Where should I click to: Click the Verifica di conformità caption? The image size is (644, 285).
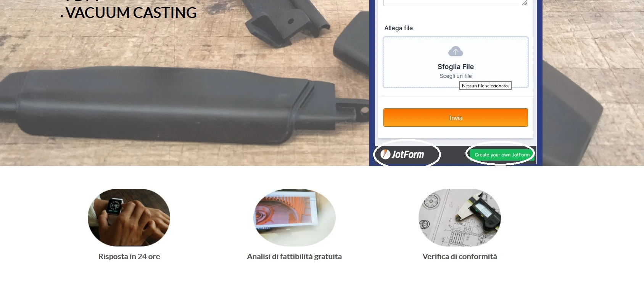pyautogui.click(x=460, y=256)
